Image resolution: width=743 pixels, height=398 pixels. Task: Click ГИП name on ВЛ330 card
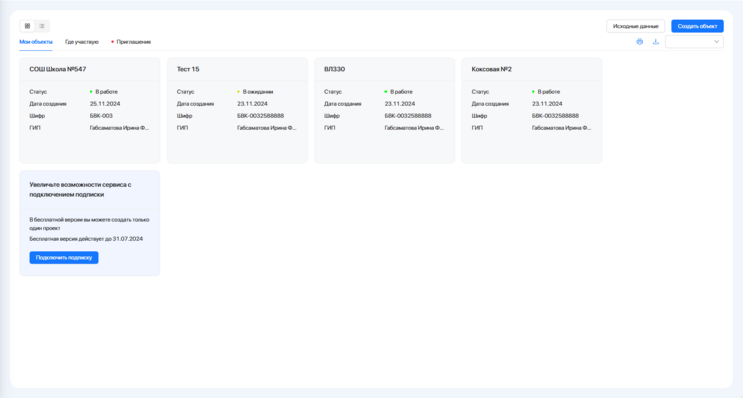point(414,128)
